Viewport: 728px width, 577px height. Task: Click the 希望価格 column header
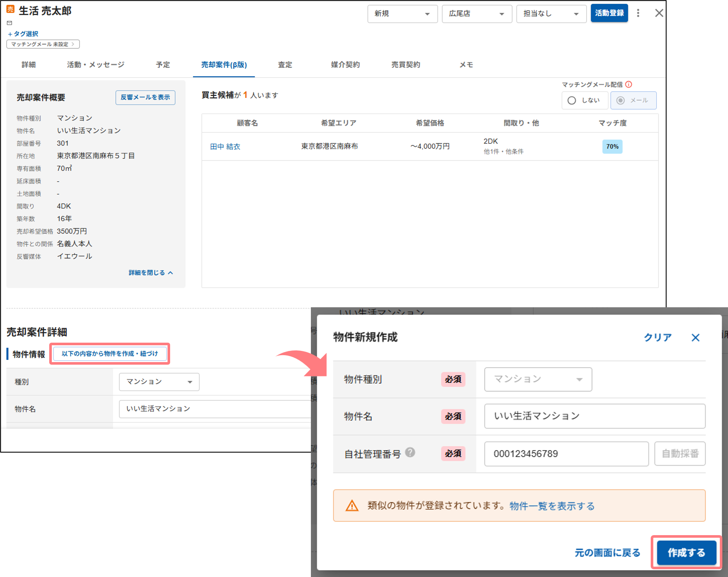point(430,123)
